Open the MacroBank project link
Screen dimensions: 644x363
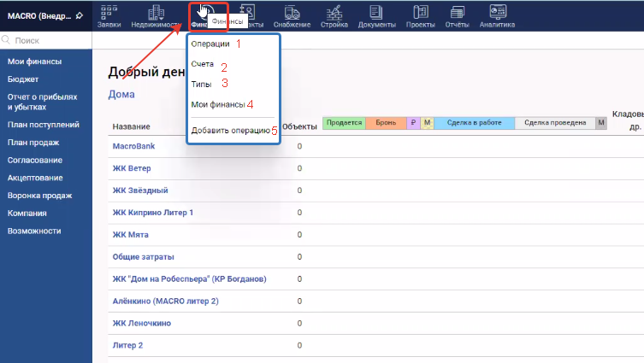[134, 146]
